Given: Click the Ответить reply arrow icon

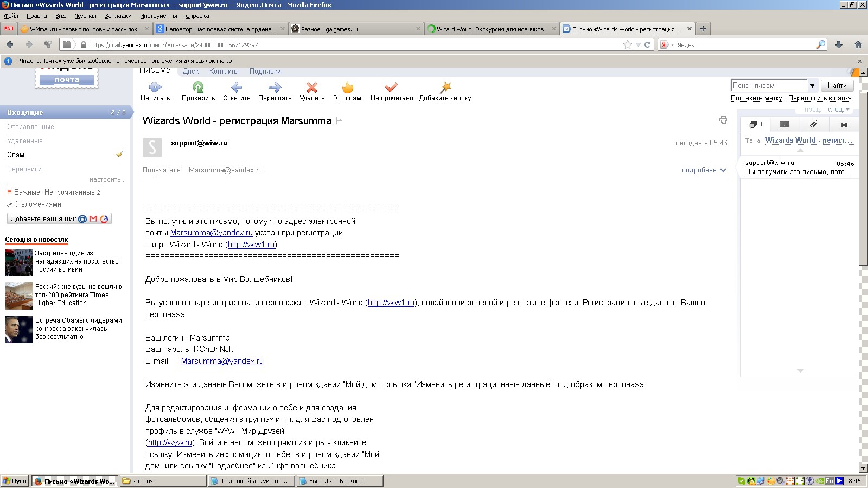Looking at the screenshot, I should click(x=237, y=87).
